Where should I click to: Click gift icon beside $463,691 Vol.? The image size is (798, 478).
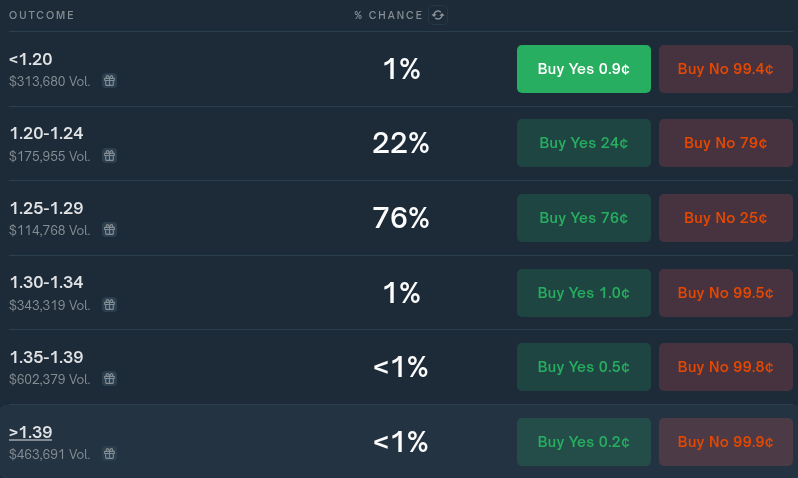pyautogui.click(x=109, y=454)
